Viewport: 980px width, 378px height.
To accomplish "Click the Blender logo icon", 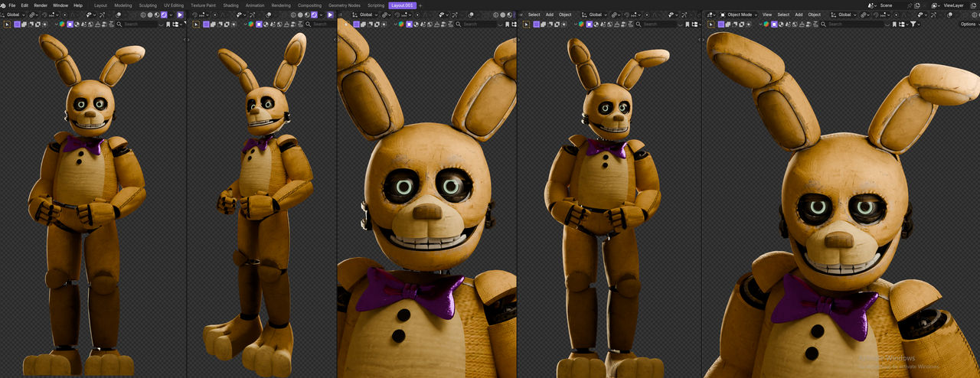I will (x=3, y=5).
